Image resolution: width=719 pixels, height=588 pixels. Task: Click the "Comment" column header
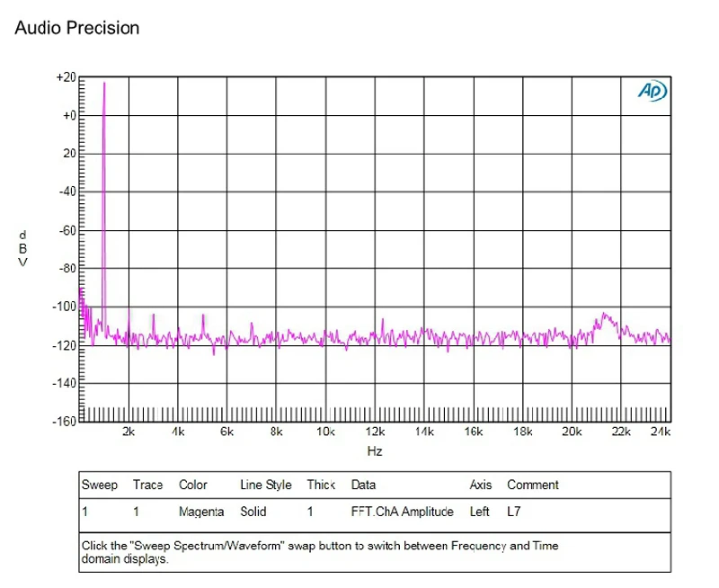[x=533, y=486]
